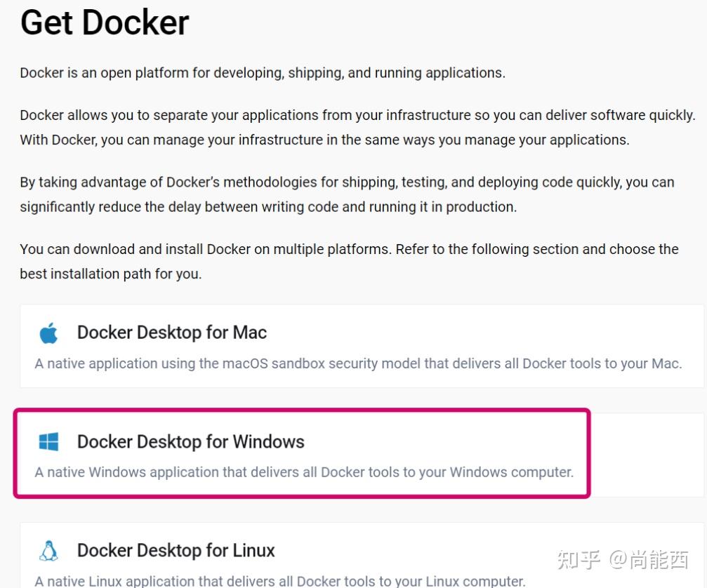The width and height of the screenshot is (707, 588).
Task: Open Docker Desktop for Linux
Action: (176, 551)
